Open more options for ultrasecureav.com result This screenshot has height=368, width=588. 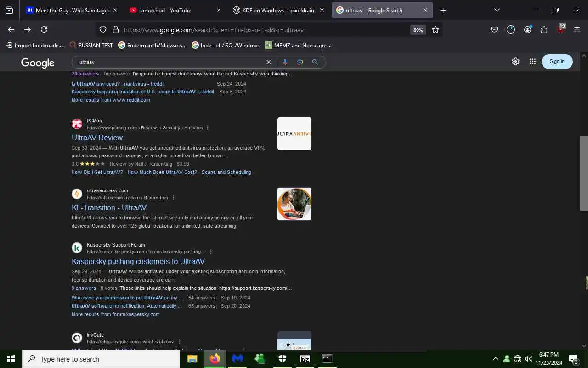pos(173,198)
